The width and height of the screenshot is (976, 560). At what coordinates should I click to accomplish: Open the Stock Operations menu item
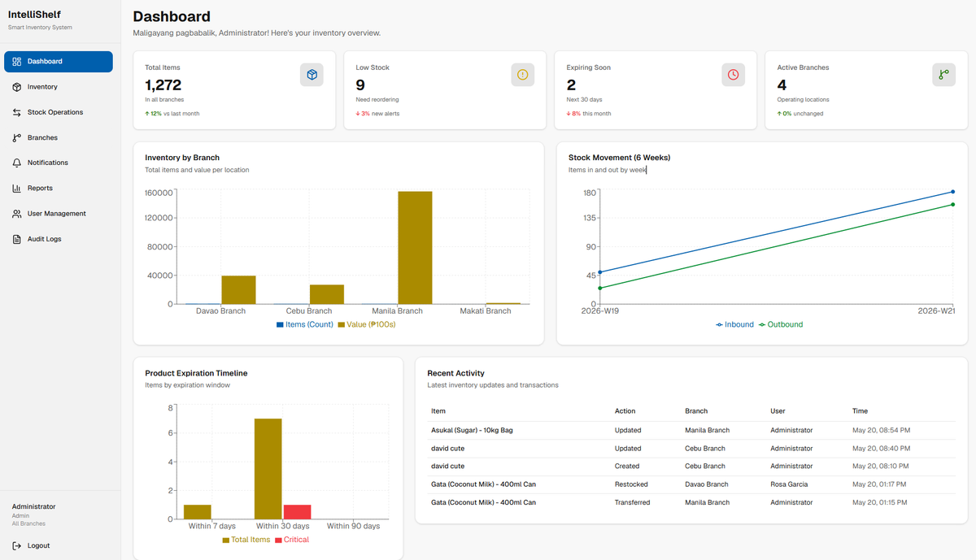(58, 112)
